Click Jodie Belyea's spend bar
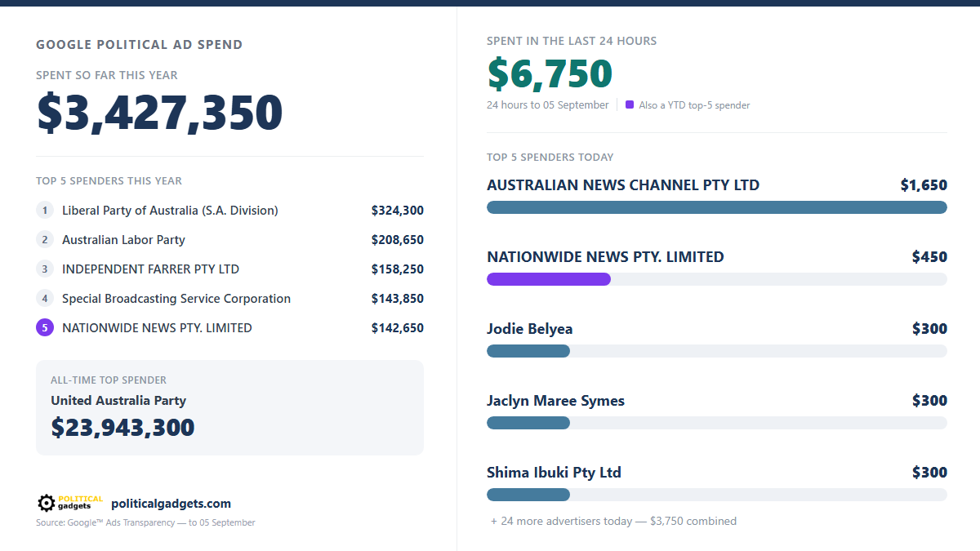The width and height of the screenshot is (980, 551). point(528,351)
